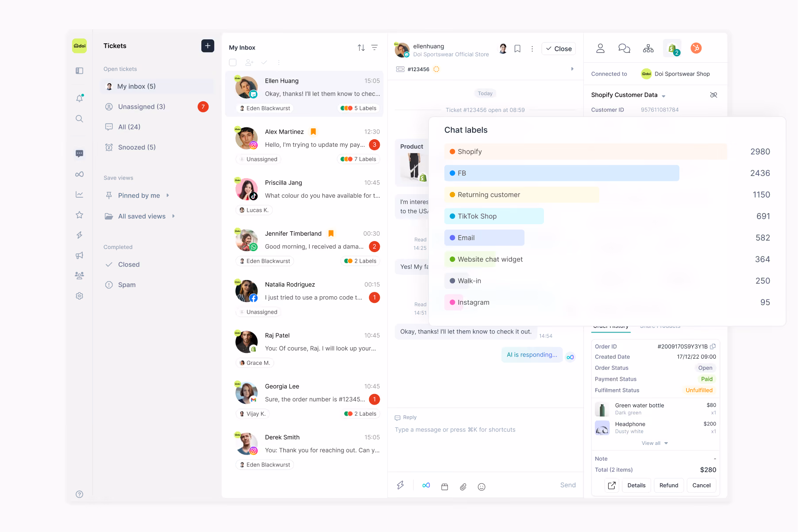Click the order Details button

pyautogui.click(x=636, y=486)
